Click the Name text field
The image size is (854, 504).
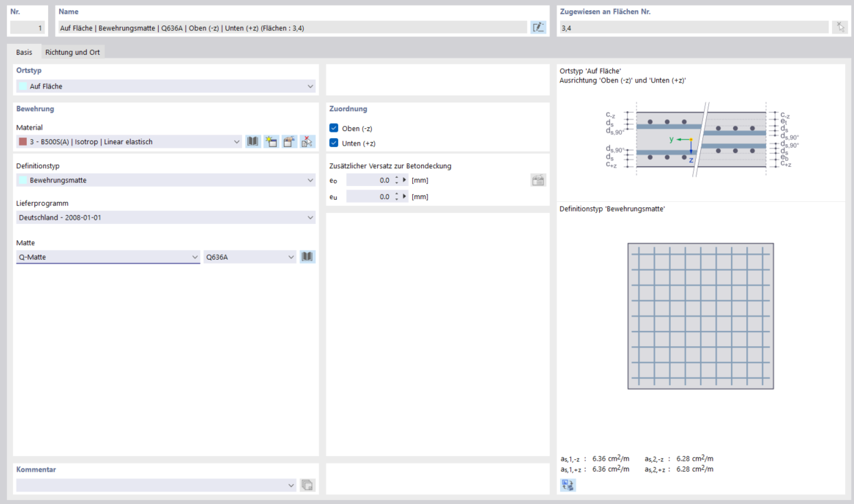(x=292, y=27)
